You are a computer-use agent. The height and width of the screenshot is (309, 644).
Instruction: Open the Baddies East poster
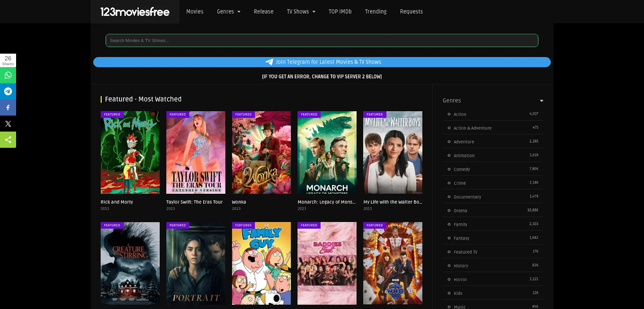(327, 263)
